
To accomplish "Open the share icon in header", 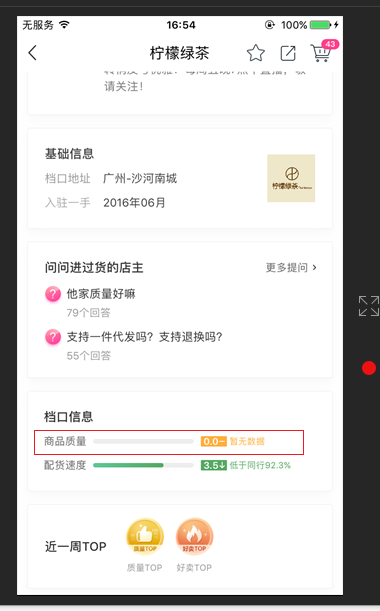I will tap(288, 53).
